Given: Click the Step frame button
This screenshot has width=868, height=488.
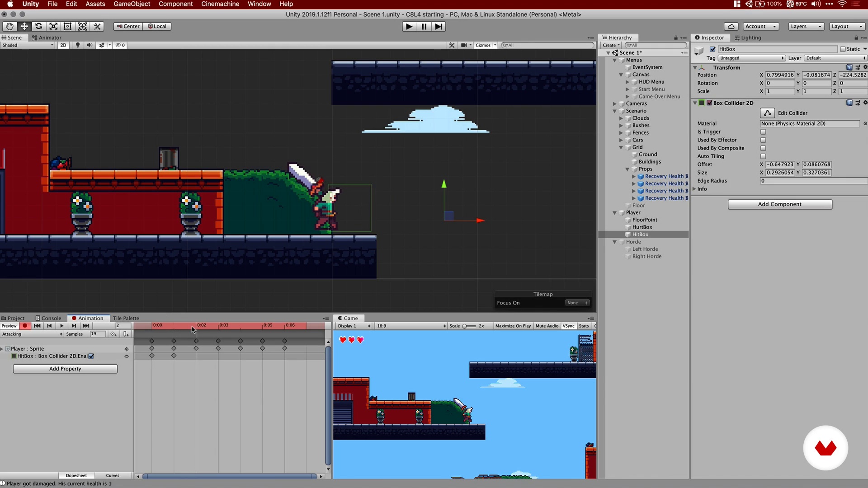Looking at the screenshot, I should (439, 27).
